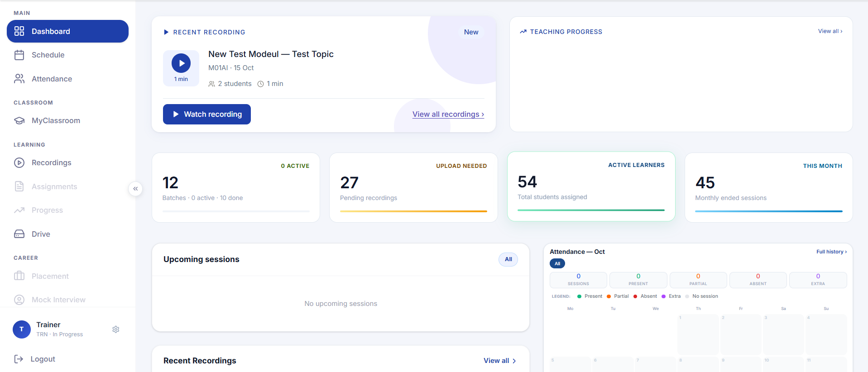
Task: Select the Extra count attendance box
Action: pyautogui.click(x=818, y=280)
